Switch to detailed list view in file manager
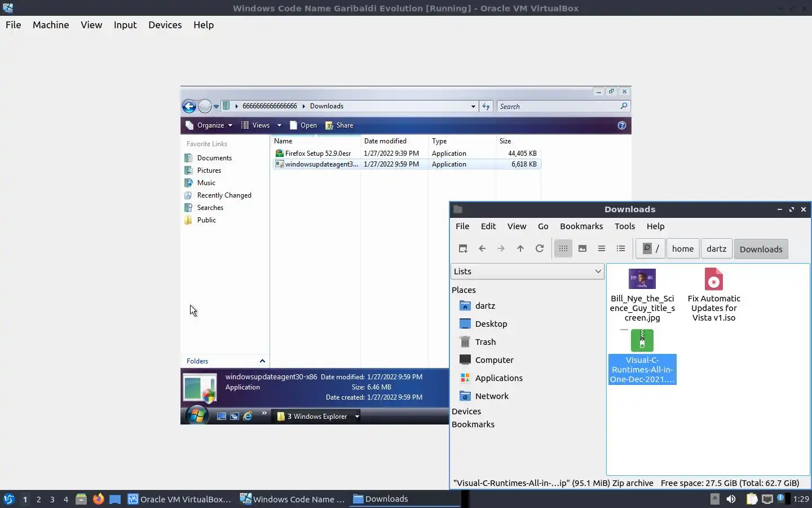 (x=621, y=248)
